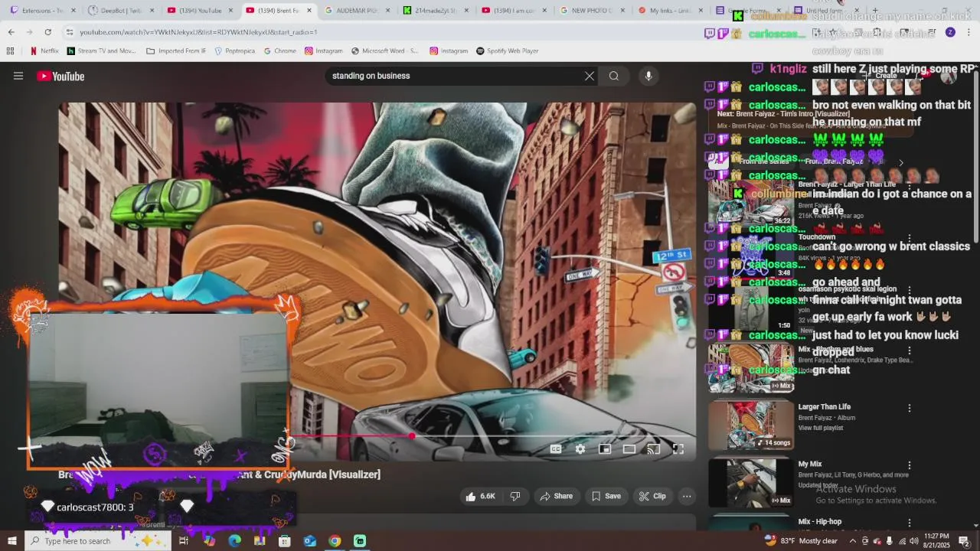Click the taskbar 'Type here to search' box
The width and height of the screenshot is (980, 551).
click(96, 541)
